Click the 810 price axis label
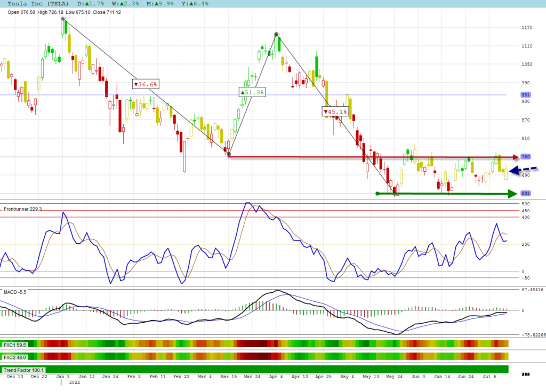Viewport: 546px width, 392px height. point(526,138)
